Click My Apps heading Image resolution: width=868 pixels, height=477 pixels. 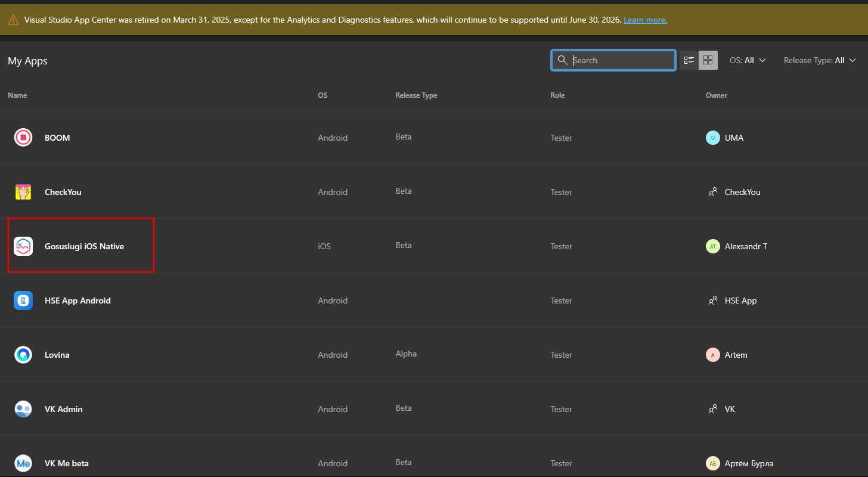(x=27, y=61)
